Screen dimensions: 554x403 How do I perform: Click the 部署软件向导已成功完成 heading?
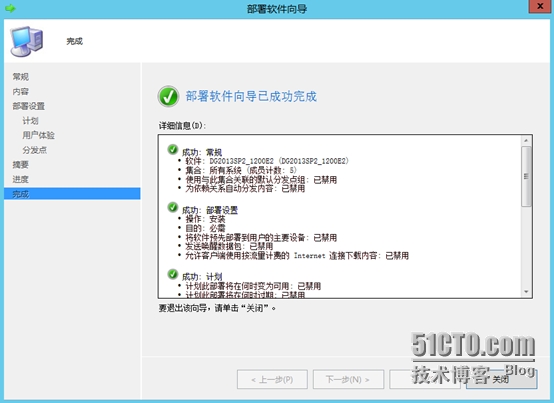(x=251, y=96)
